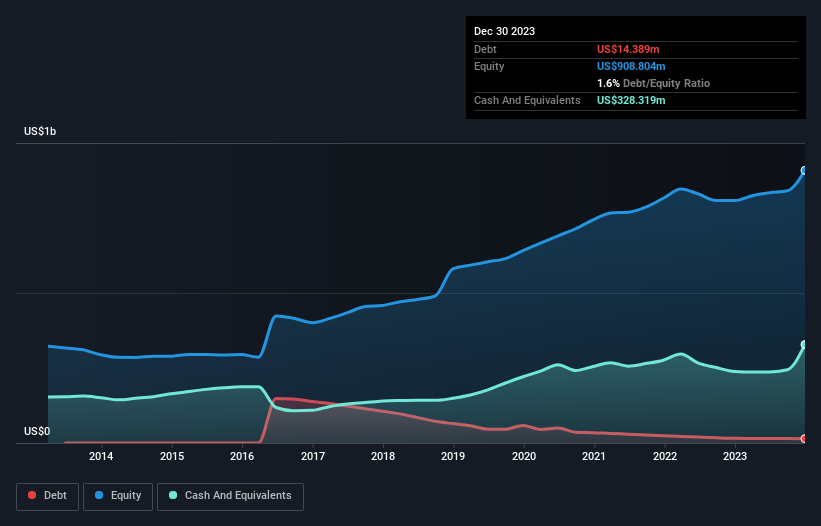
Task: Click the Dec 30 2023 tooltip date
Action: [504, 31]
